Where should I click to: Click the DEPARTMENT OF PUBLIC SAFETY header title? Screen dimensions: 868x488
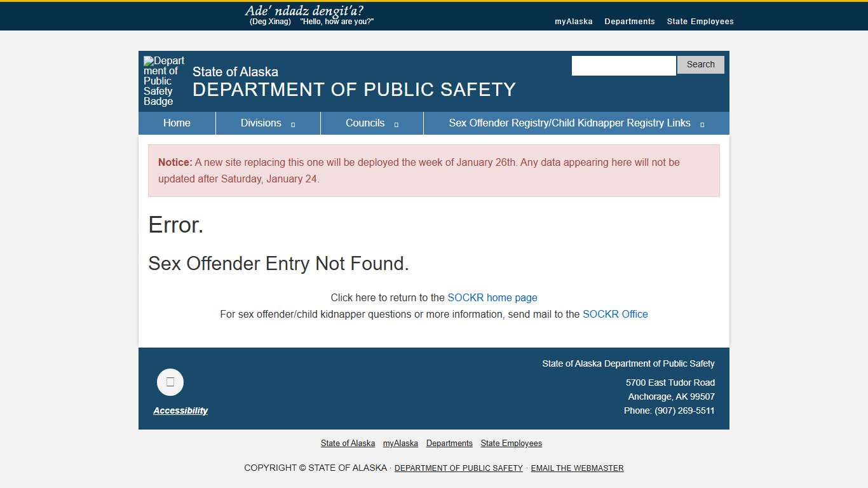(x=354, y=90)
